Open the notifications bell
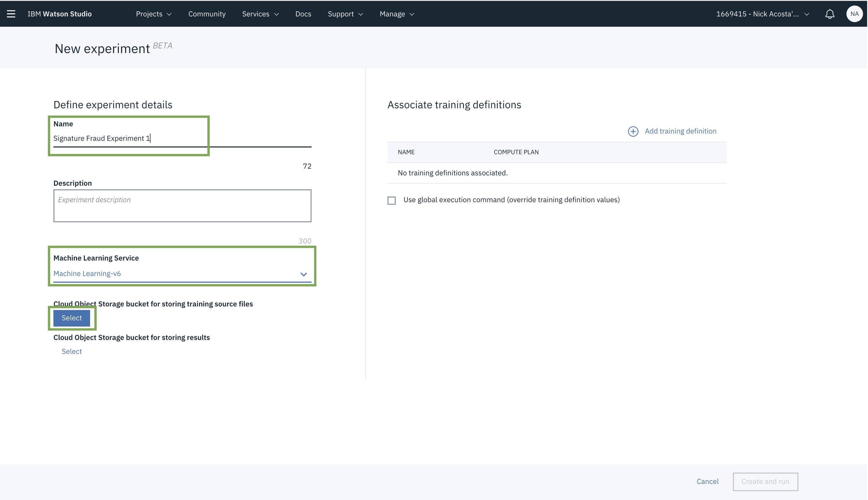Screen dimensions: 868x500 pyautogui.click(x=830, y=14)
